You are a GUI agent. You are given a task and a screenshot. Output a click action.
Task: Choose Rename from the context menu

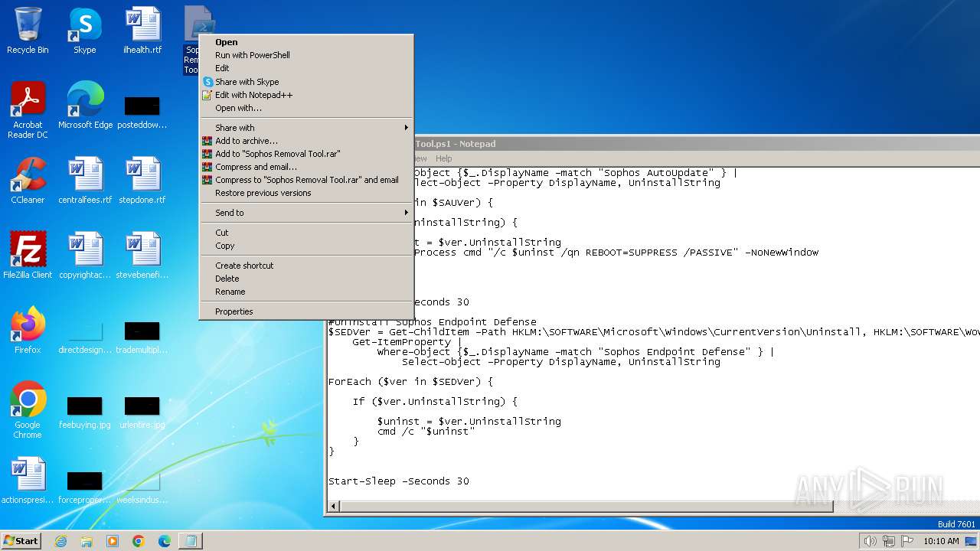[x=306, y=292]
